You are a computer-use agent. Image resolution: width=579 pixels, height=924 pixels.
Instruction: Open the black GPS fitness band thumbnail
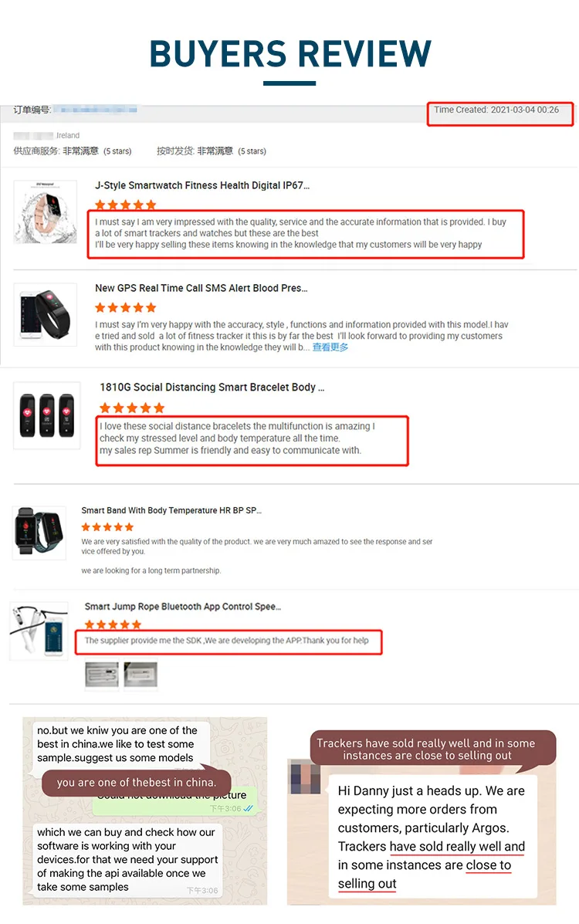tap(46, 314)
